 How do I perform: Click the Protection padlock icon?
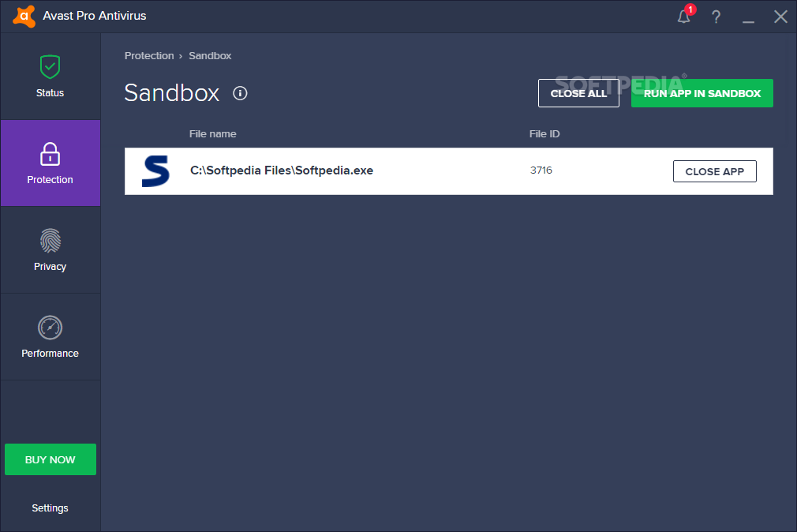tap(50, 154)
